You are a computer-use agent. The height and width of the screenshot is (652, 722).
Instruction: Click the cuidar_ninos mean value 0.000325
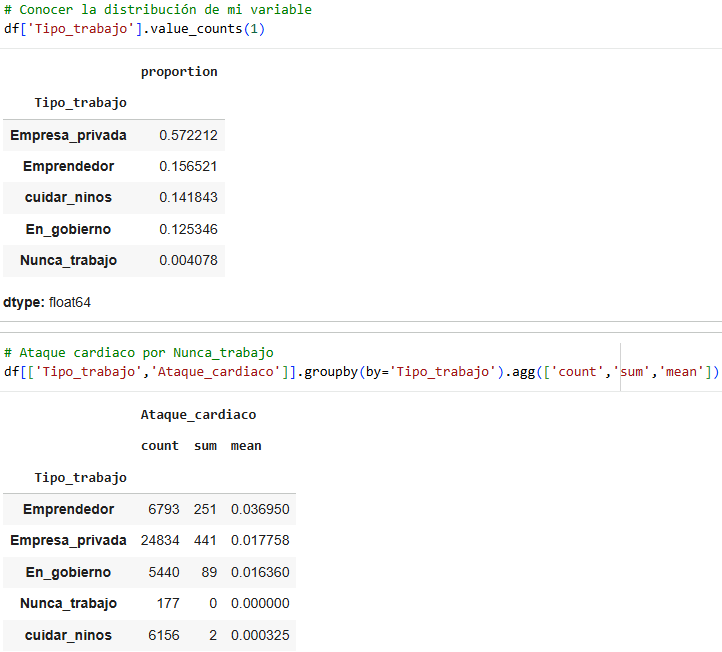(260, 635)
